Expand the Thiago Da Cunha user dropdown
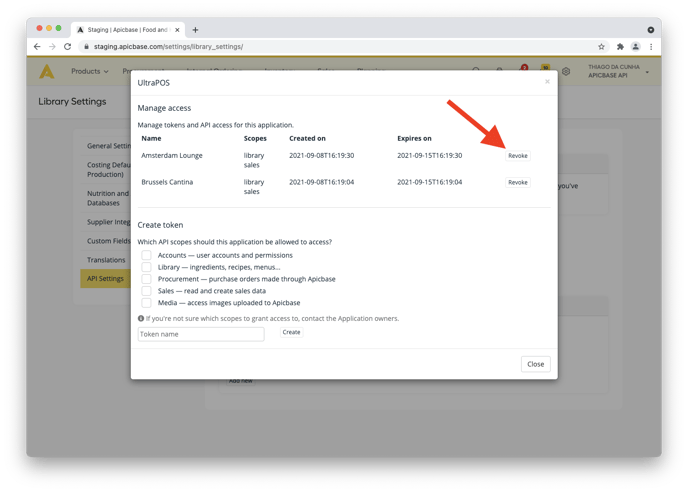This screenshot has width=688, height=492. [x=618, y=71]
